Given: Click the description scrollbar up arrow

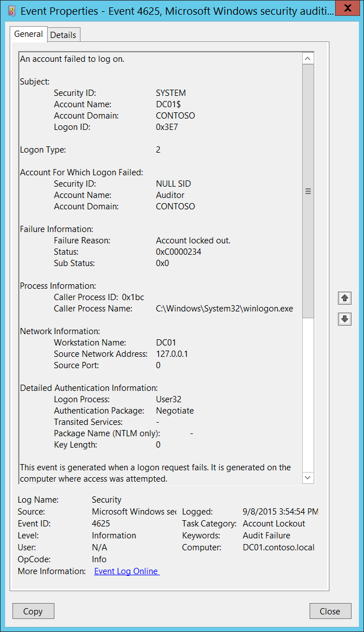Looking at the screenshot, I should click(x=308, y=58).
